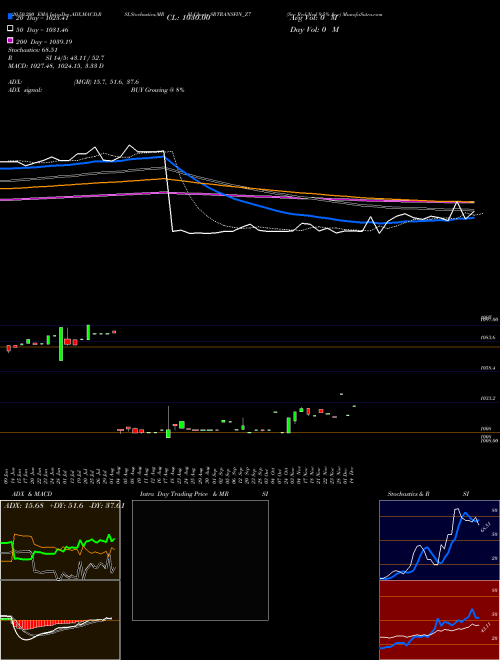The image size is (500, 660).
Task: Select the '50 Day = 1031.46' label
Action: (x=42, y=30)
